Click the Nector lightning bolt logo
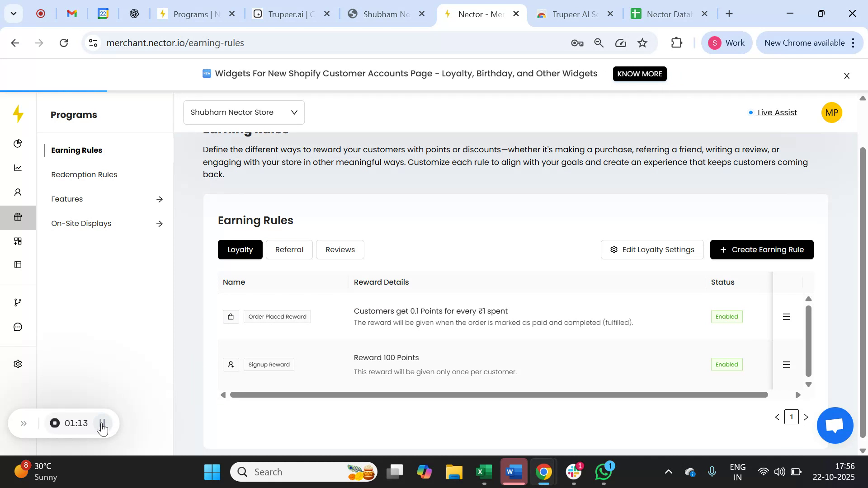The image size is (868, 488). pos(18,114)
